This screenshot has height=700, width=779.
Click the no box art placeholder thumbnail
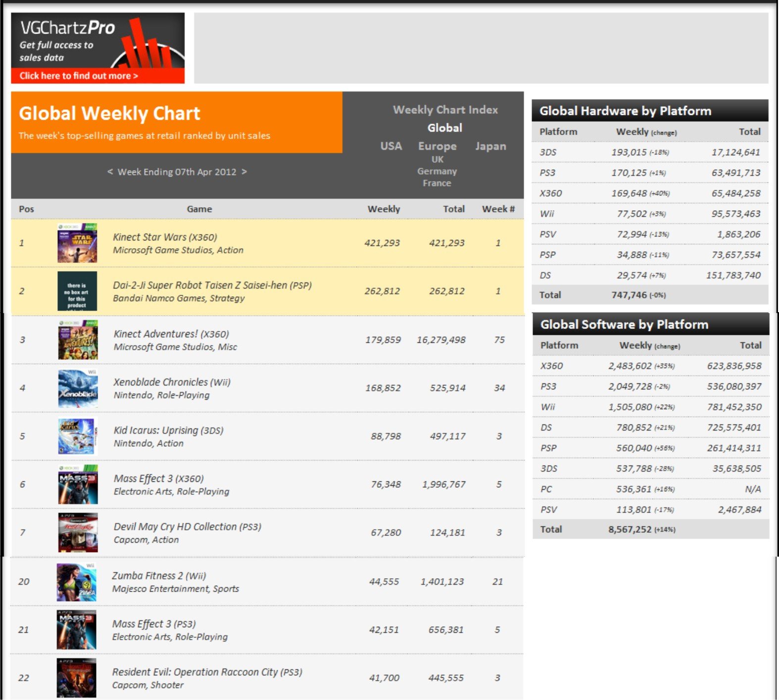pos(77,291)
